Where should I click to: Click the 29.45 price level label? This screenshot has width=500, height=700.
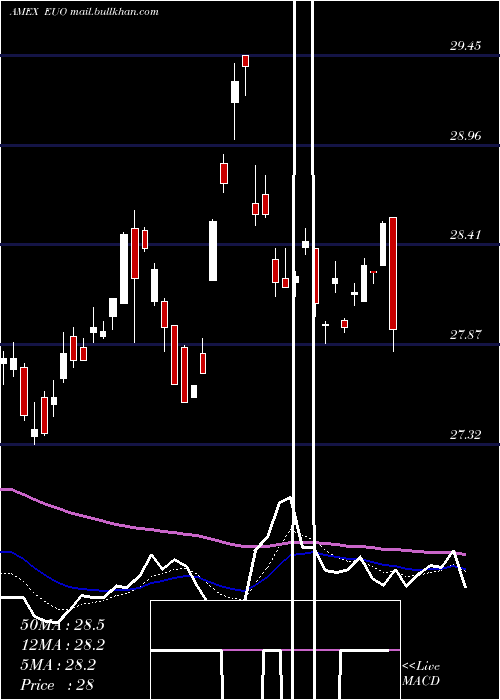coord(465,45)
